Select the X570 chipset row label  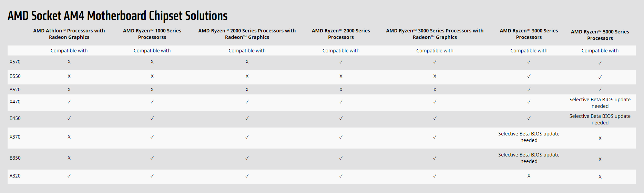click(15, 62)
